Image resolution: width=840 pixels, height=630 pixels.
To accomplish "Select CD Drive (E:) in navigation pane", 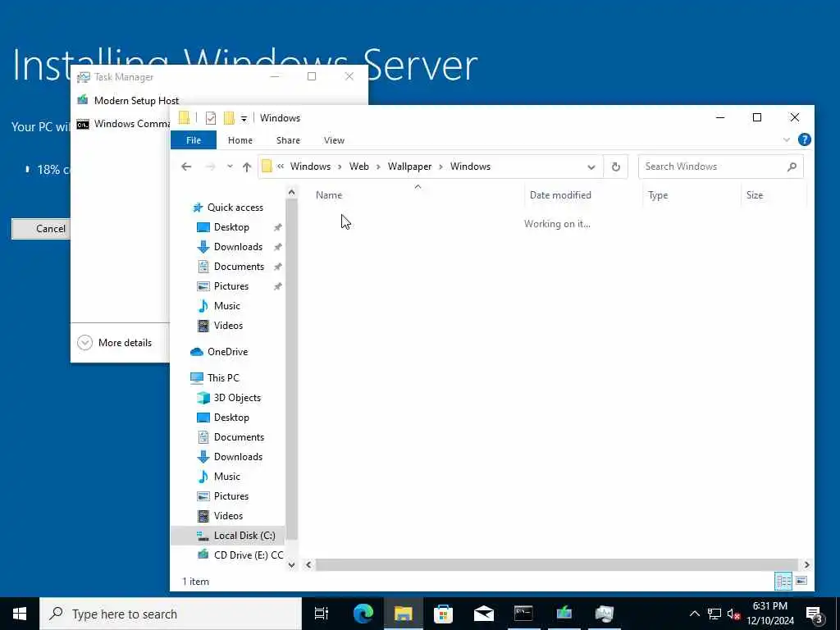I will [240, 555].
